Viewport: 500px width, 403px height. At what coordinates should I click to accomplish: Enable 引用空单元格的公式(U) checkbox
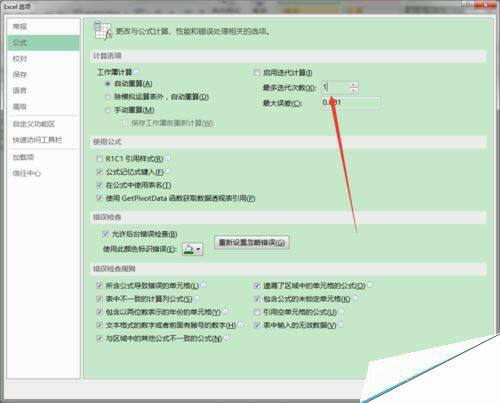click(x=257, y=312)
